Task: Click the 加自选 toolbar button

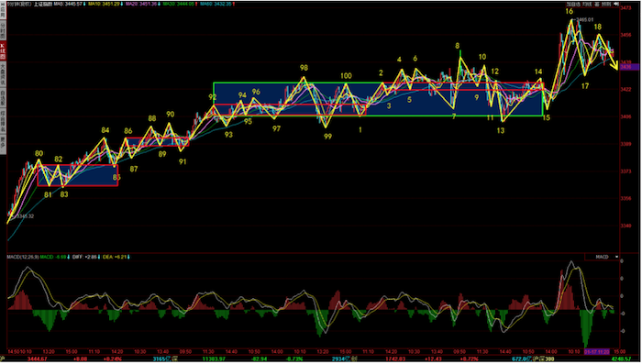Action: [x=573, y=4]
